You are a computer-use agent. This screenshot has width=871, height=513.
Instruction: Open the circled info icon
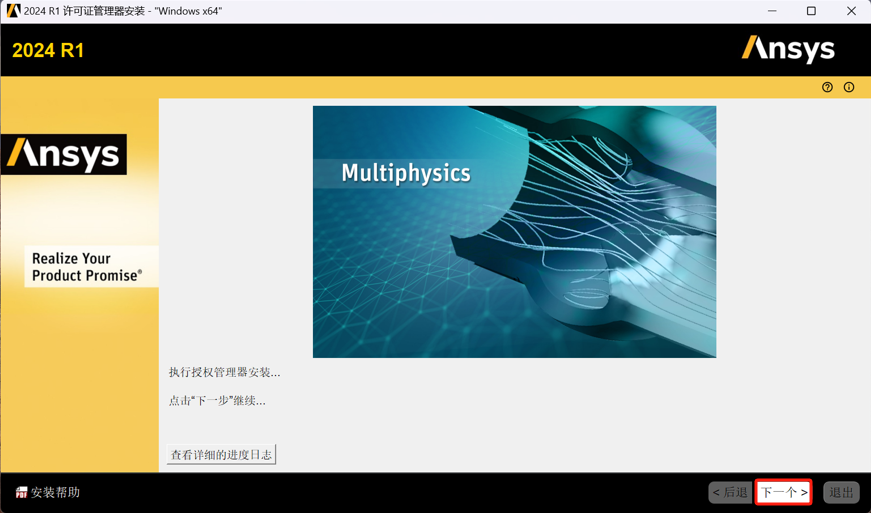point(849,87)
